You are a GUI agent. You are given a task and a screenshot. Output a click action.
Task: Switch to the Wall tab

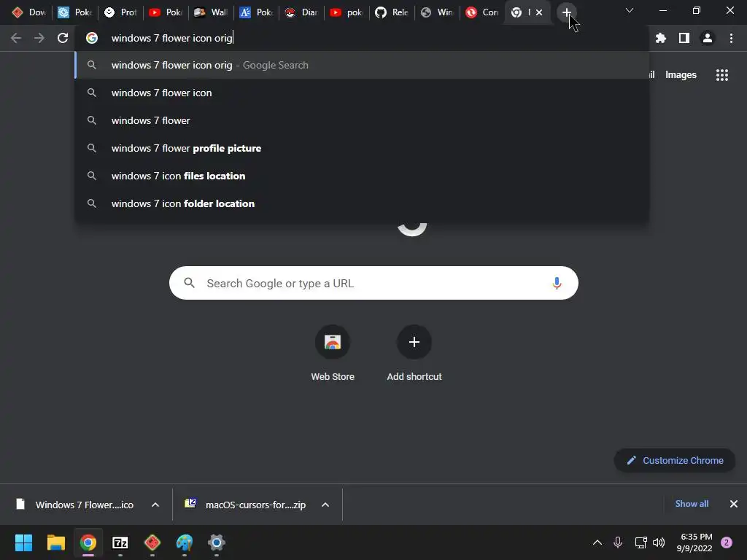[211, 13]
